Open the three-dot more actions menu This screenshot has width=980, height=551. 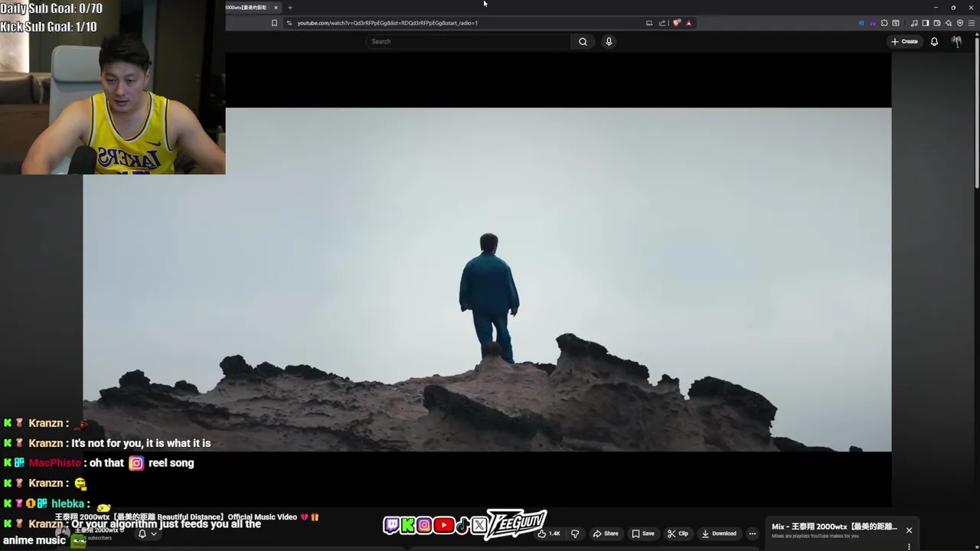click(753, 533)
